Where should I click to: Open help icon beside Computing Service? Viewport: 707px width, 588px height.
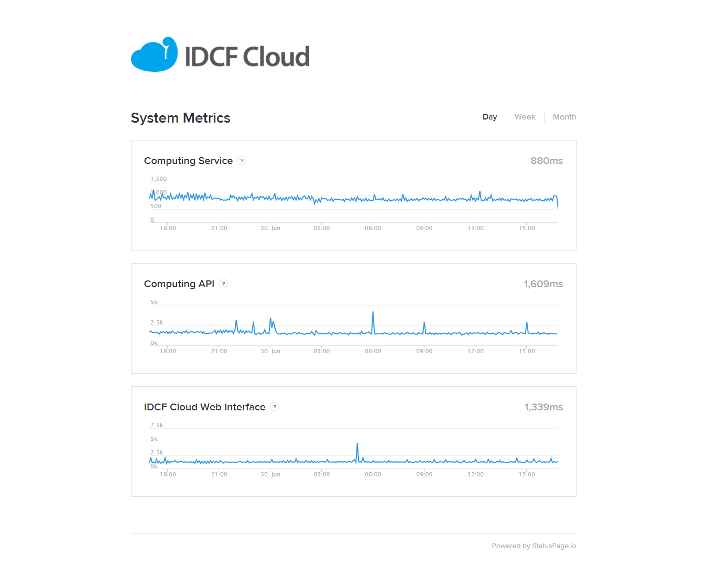242,161
